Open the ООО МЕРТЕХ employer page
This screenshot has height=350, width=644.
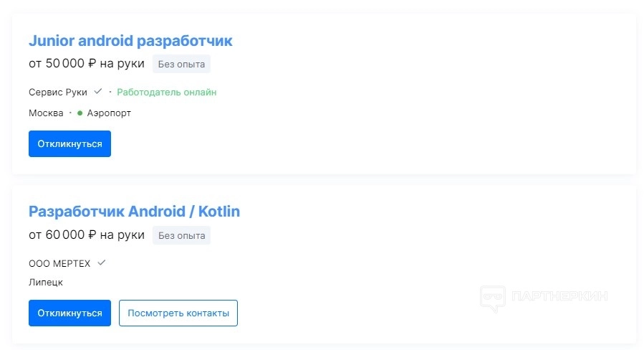coord(59,264)
